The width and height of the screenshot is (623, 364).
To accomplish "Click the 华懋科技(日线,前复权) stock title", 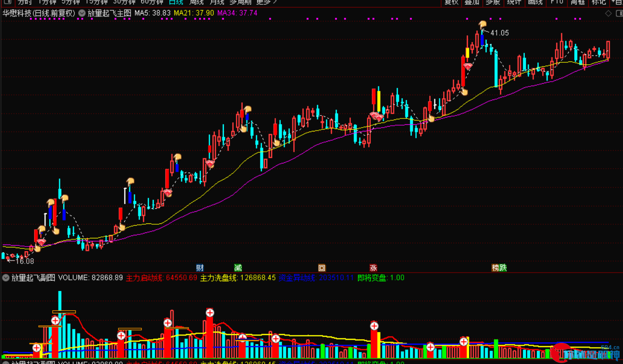I will (39, 14).
